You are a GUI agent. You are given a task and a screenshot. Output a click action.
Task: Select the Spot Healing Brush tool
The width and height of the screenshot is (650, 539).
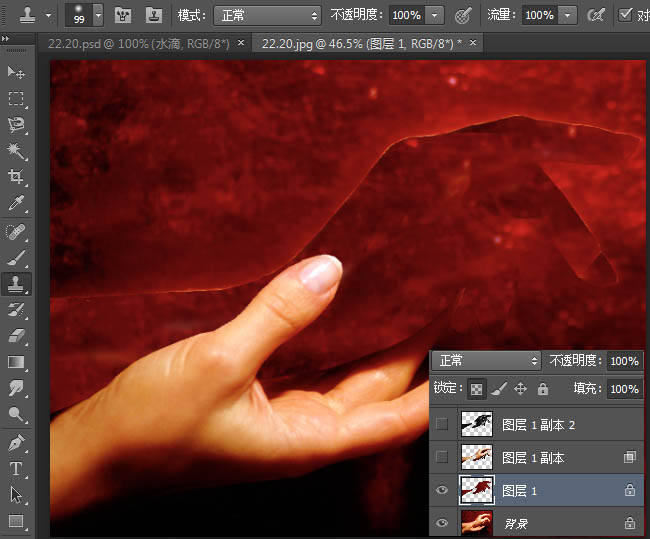pyautogui.click(x=16, y=231)
